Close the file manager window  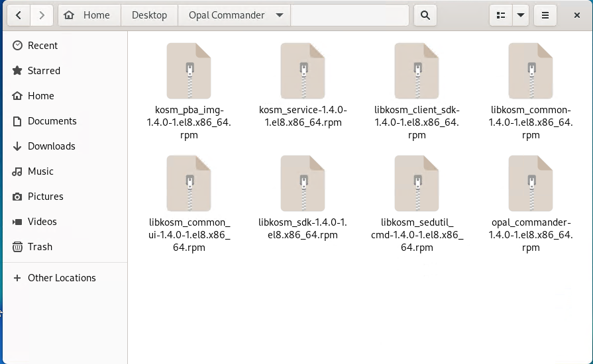click(576, 15)
